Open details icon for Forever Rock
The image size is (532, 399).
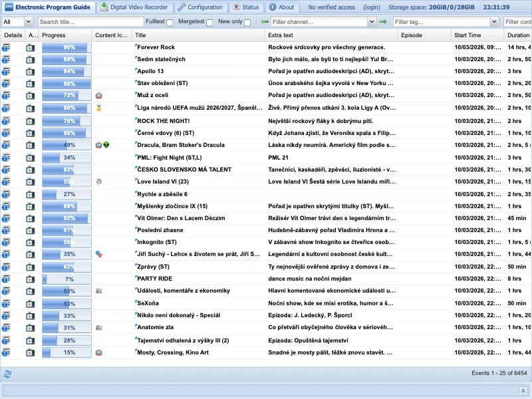coord(6,47)
